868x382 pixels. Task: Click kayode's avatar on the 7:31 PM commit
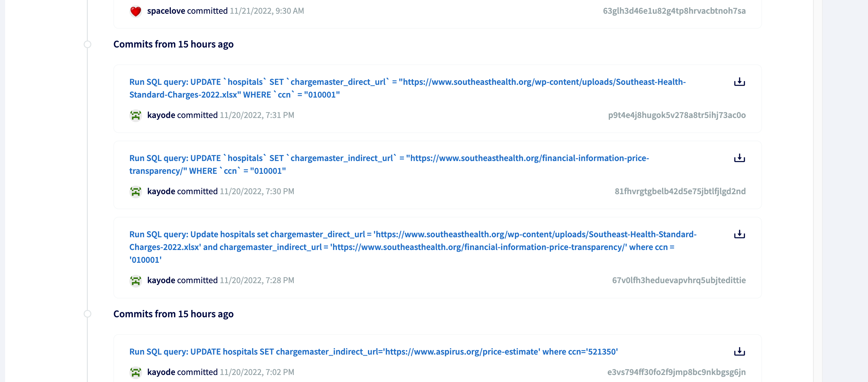[x=135, y=115]
